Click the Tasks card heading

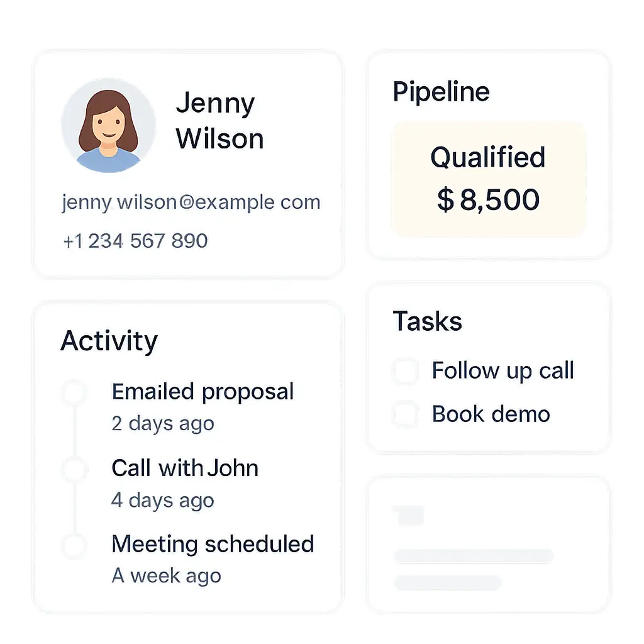pyautogui.click(x=428, y=321)
